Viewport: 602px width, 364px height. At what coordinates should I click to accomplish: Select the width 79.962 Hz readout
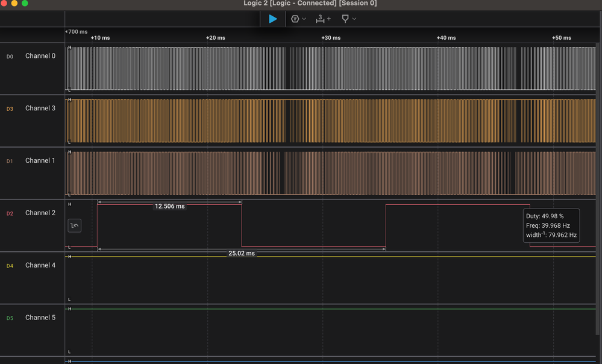(551, 234)
